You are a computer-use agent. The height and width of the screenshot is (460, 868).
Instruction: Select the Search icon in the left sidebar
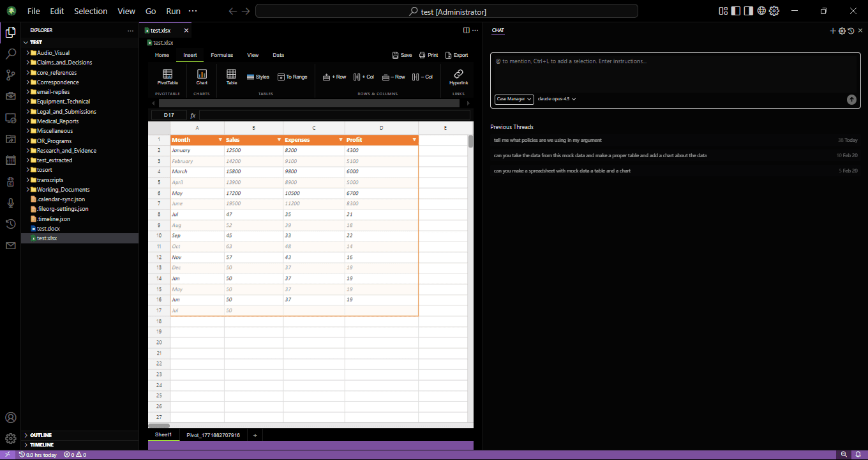[x=10, y=54]
